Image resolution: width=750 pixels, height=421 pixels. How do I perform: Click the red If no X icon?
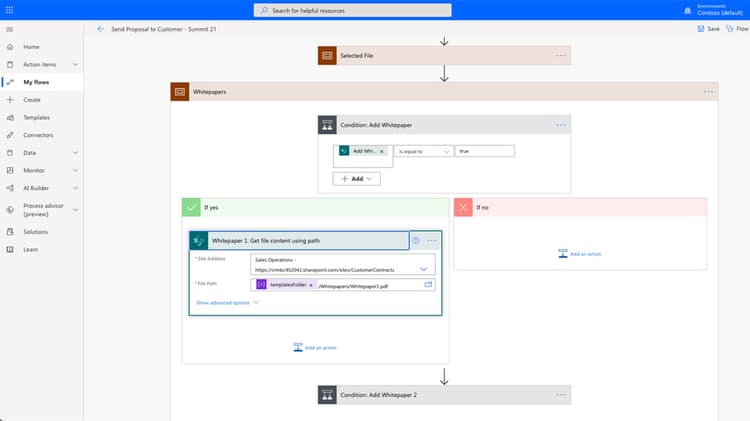[463, 207]
